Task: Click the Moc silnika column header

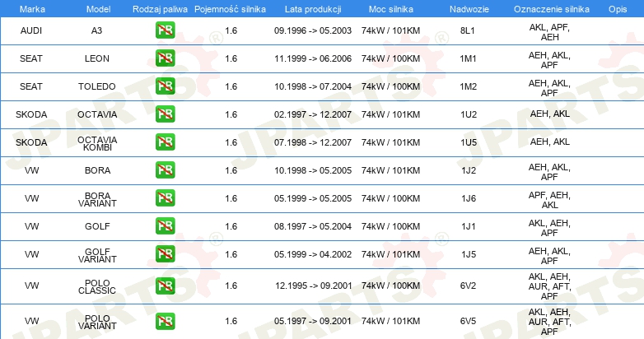Action: [x=390, y=9]
